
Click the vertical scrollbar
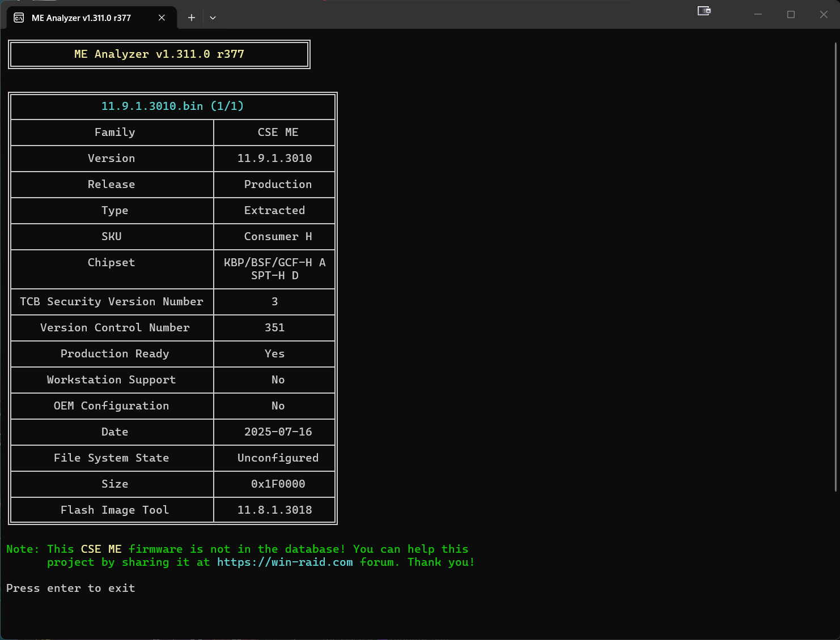(x=837, y=266)
